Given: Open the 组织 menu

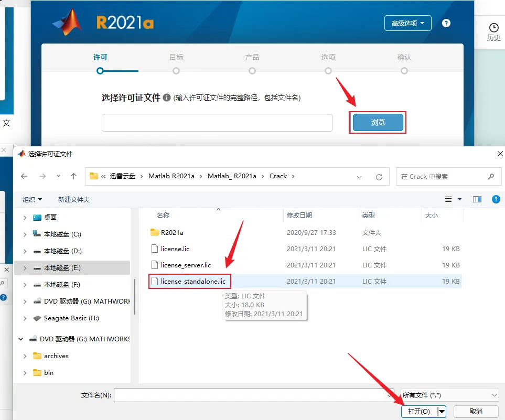Looking at the screenshot, I should 32,200.
